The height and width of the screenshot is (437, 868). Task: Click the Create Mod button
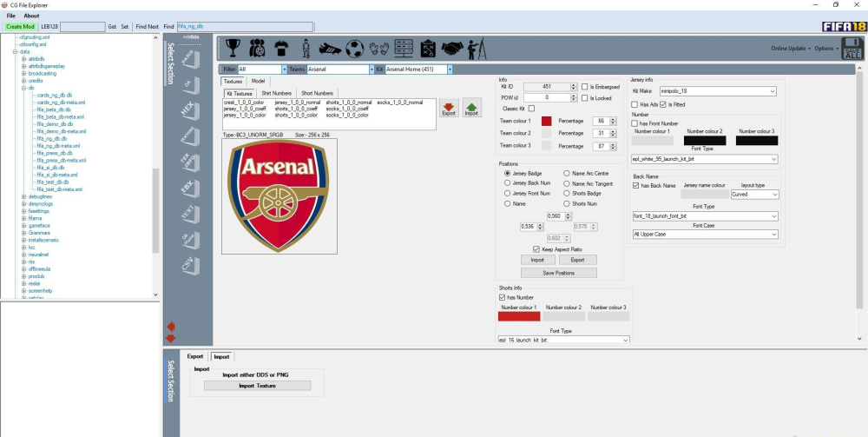click(x=21, y=27)
